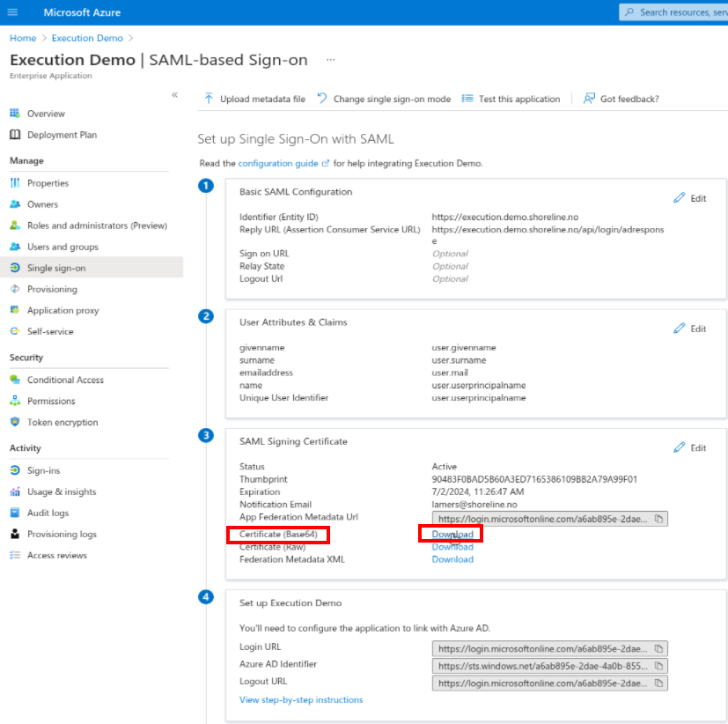Click the Roles and administrators icon

(15, 225)
